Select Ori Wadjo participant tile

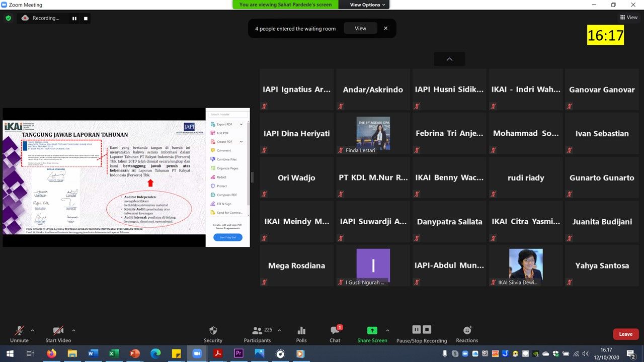click(297, 177)
